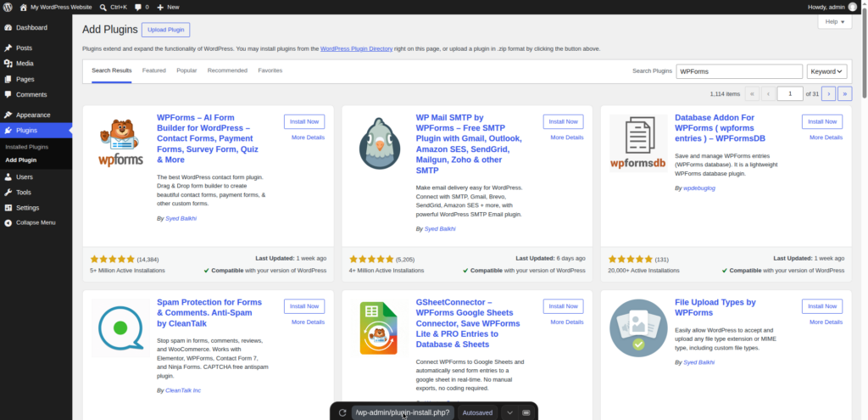Focus the Search Plugins input field
868x420 pixels.
click(x=739, y=71)
